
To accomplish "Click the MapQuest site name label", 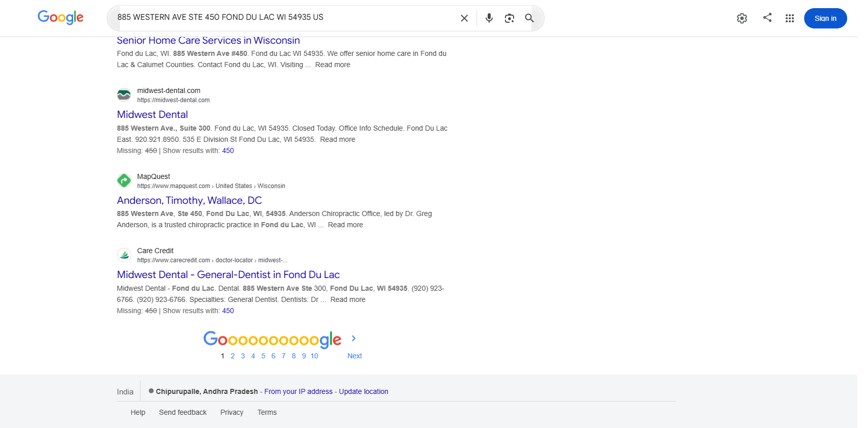I will click(x=154, y=176).
